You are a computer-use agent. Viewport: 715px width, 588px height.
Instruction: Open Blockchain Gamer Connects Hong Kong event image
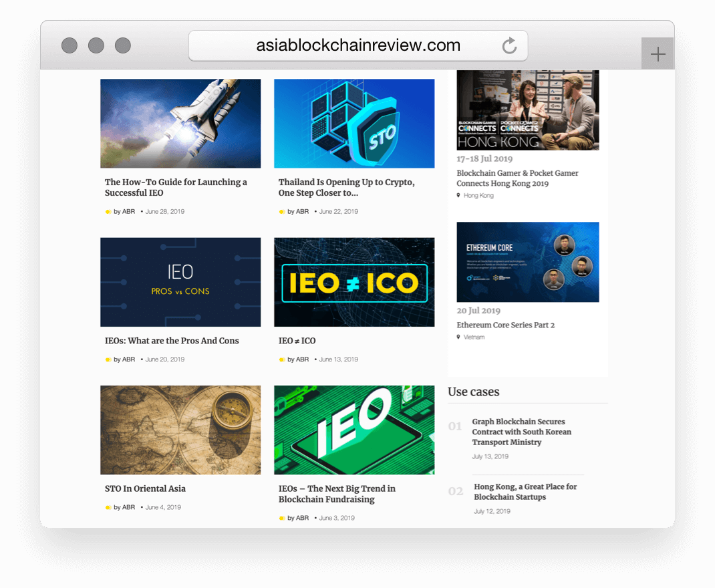click(x=528, y=110)
